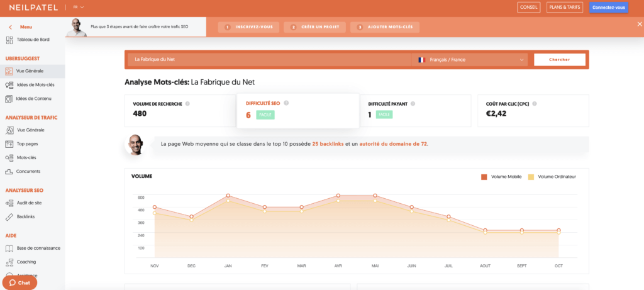The width and height of the screenshot is (644, 290).
Task: Click the Tableau de Bord sidebar icon
Action: (x=9, y=40)
